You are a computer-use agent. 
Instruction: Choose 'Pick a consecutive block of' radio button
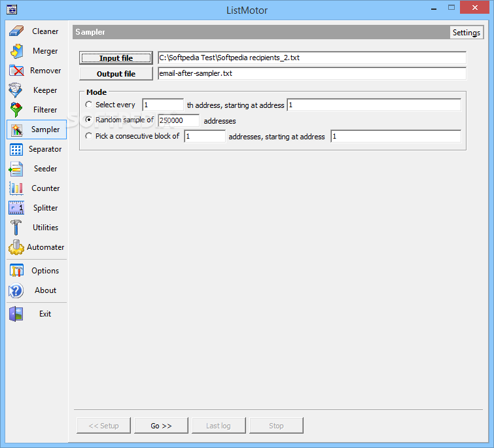click(88, 136)
